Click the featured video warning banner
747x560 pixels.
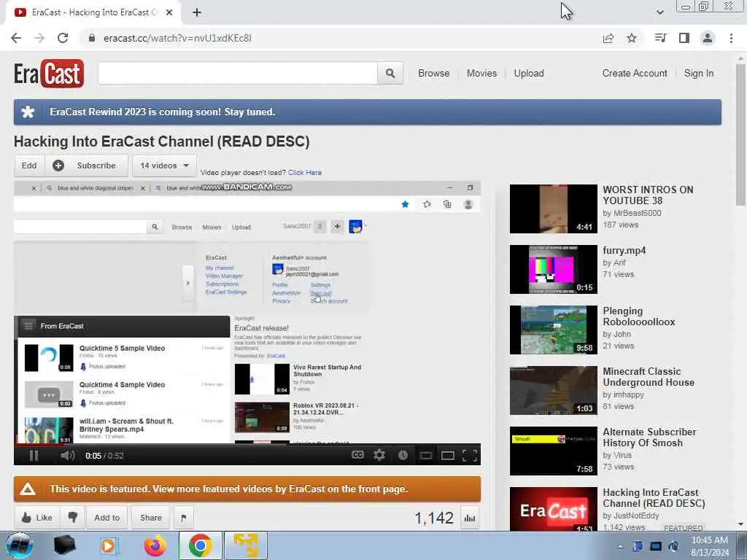click(x=247, y=489)
